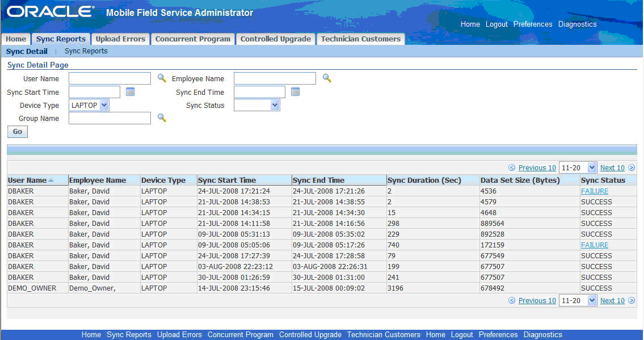Image resolution: width=644 pixels, height=340 pixels.
Task: Click Diagnostics link in top header
Action: coord(577,24)
